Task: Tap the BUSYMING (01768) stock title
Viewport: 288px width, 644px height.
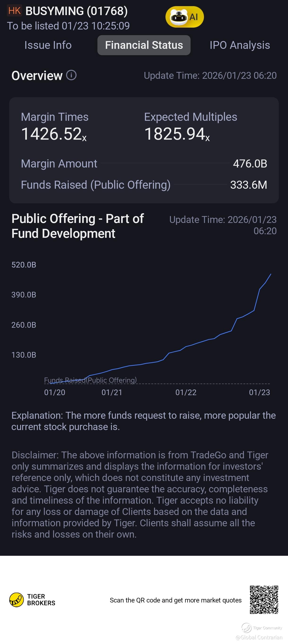Action: coord(76,11)
